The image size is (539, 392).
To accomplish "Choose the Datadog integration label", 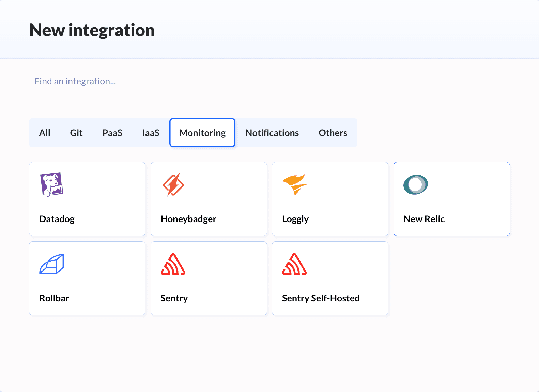I will (57, 219).
